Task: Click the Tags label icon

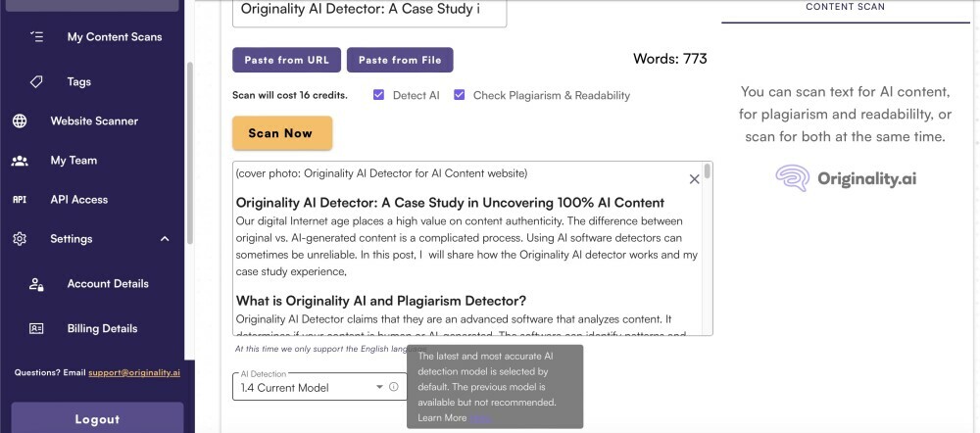Action: point(36,82)
